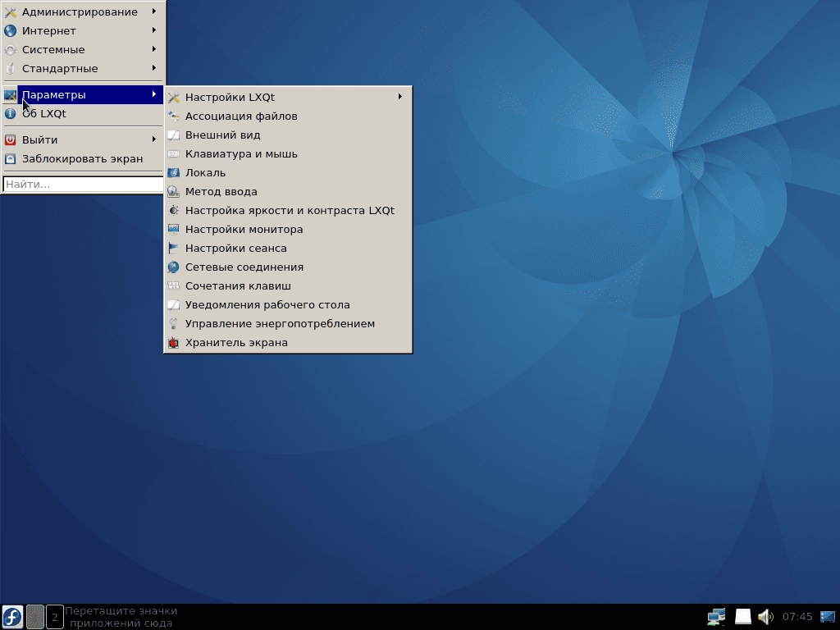Click the Сетевые соединения globe icon

[x=173, y=267]
